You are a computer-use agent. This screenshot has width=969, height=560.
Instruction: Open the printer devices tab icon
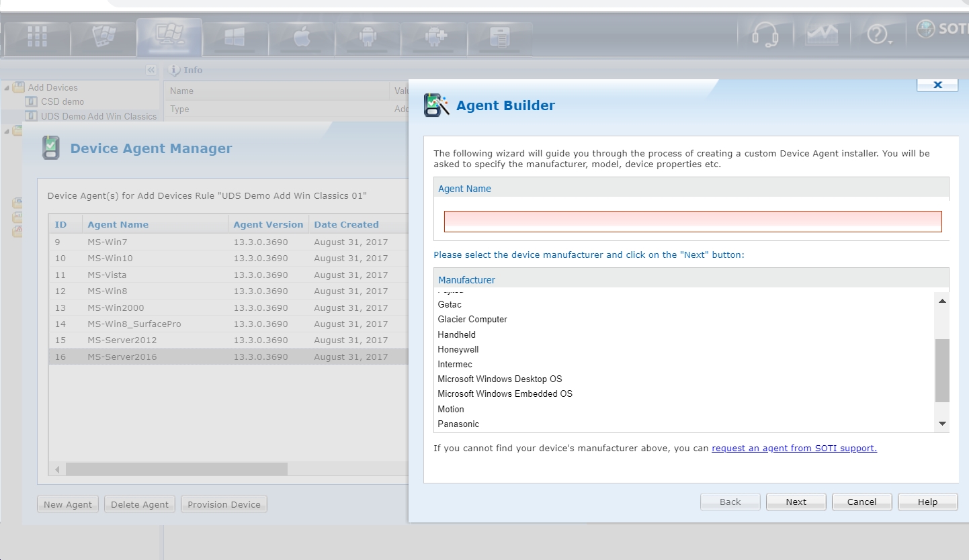tap(499, 38)
